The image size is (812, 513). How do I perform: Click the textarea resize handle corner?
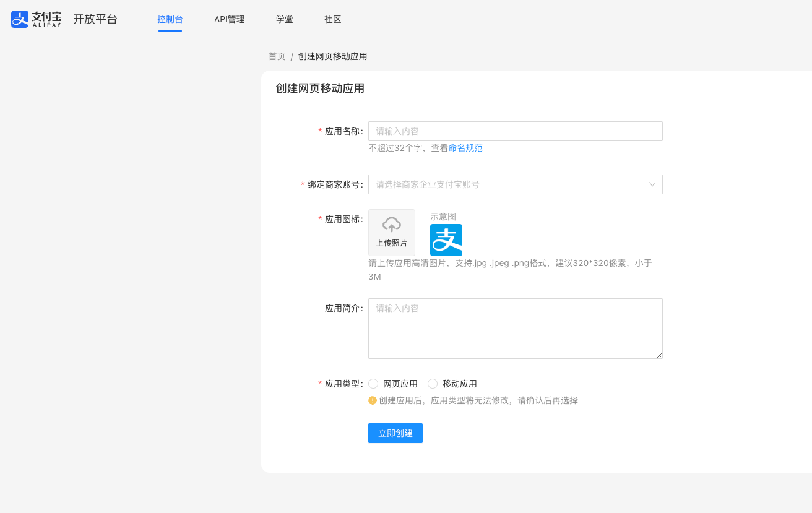click(x=659, y=355)
